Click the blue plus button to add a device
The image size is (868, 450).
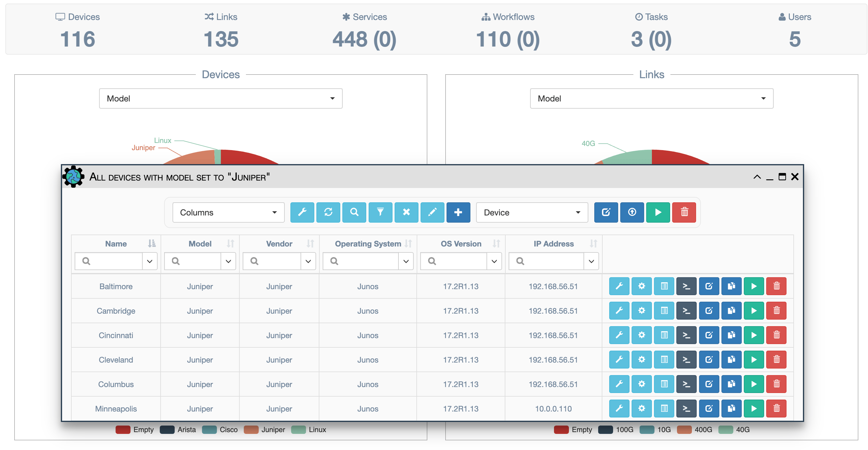click(x=458, y=212)
